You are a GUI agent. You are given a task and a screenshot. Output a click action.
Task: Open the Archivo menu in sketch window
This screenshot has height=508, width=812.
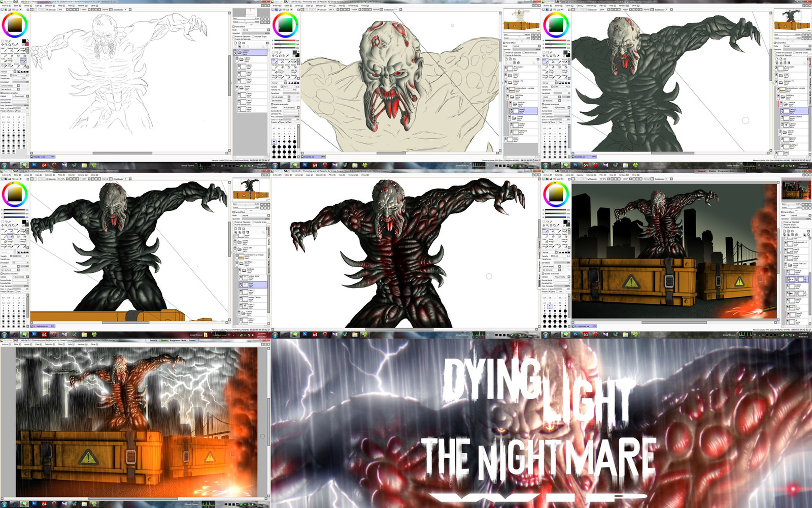6,6
